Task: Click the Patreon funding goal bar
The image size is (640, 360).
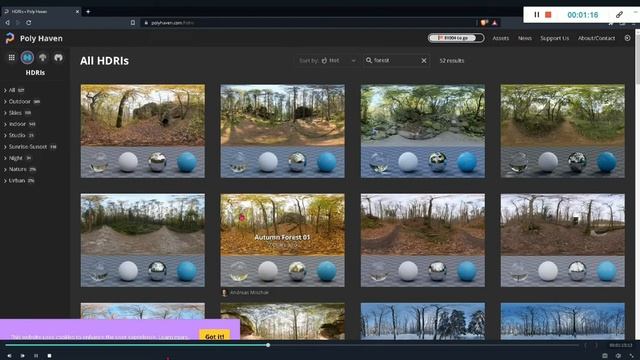Action: pos(456,38)
